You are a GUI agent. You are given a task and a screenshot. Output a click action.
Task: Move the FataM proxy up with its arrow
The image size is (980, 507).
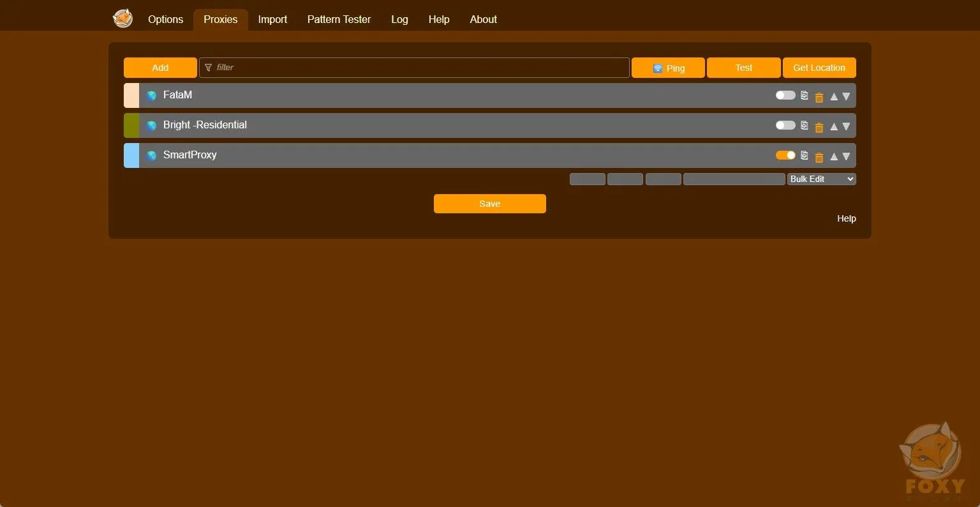pos(834,96)
